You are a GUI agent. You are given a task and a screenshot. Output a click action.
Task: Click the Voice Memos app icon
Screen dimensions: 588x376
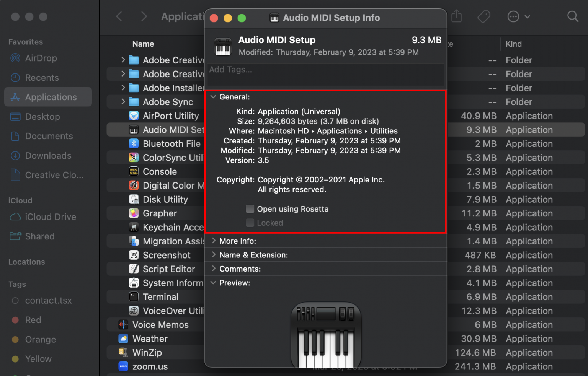[x=123, y=325]
